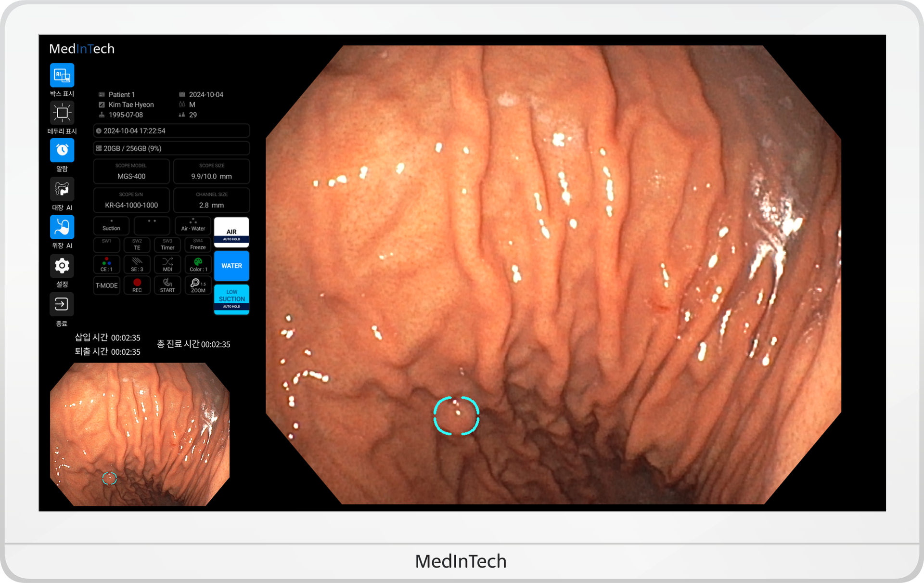The image size is (924, 583).
Task: Click the MDI shuffle-arrows icon
Action: tap(167, 264)
